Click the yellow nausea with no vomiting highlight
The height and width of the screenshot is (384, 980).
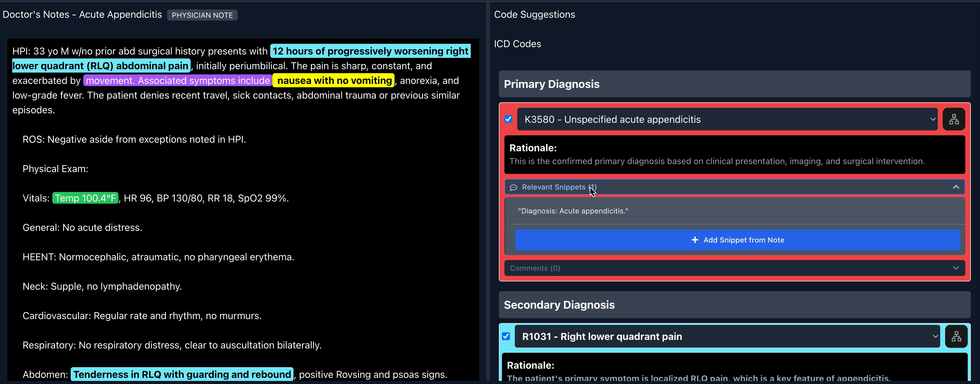coord(334,80)
